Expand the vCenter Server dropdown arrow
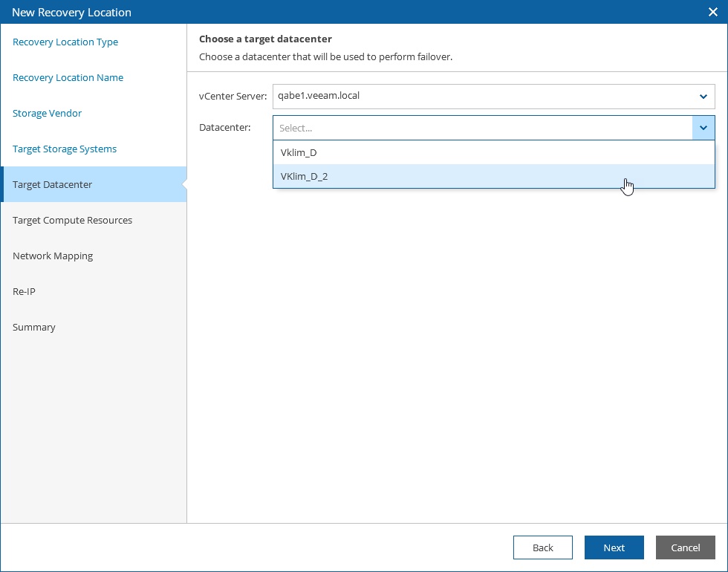Image resolution: width=728 pixels, height=572 pixels. pos(703,96)
